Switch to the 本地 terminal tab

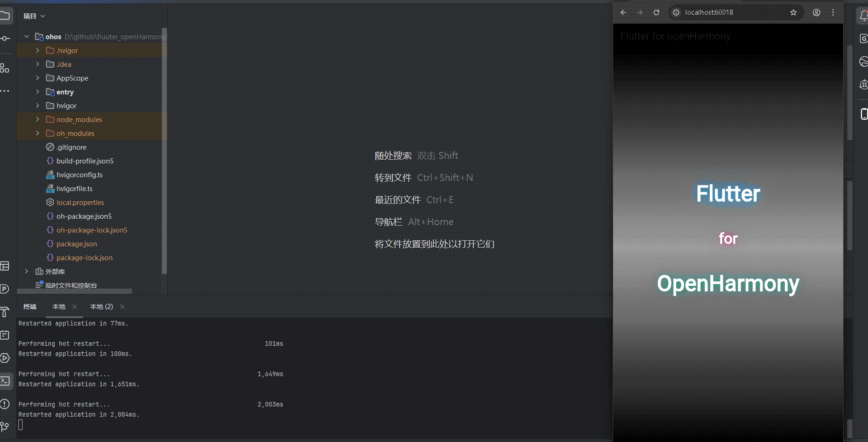(59, 307)
